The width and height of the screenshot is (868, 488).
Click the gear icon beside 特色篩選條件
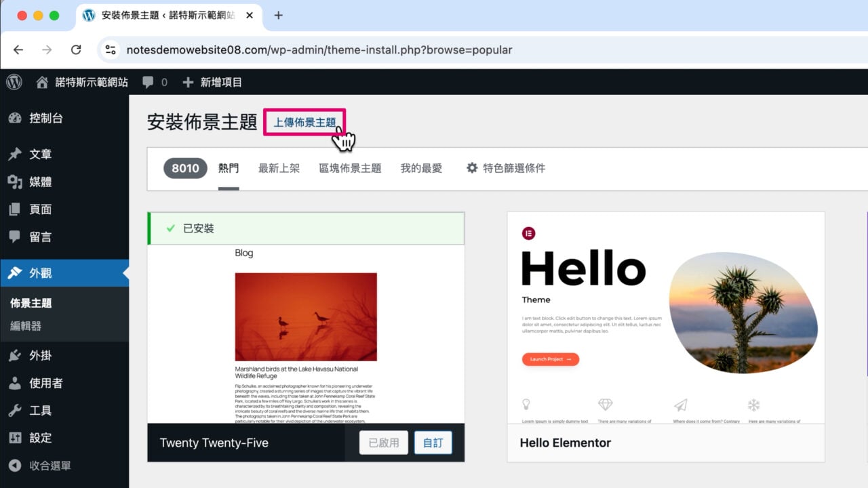(472, 167)
